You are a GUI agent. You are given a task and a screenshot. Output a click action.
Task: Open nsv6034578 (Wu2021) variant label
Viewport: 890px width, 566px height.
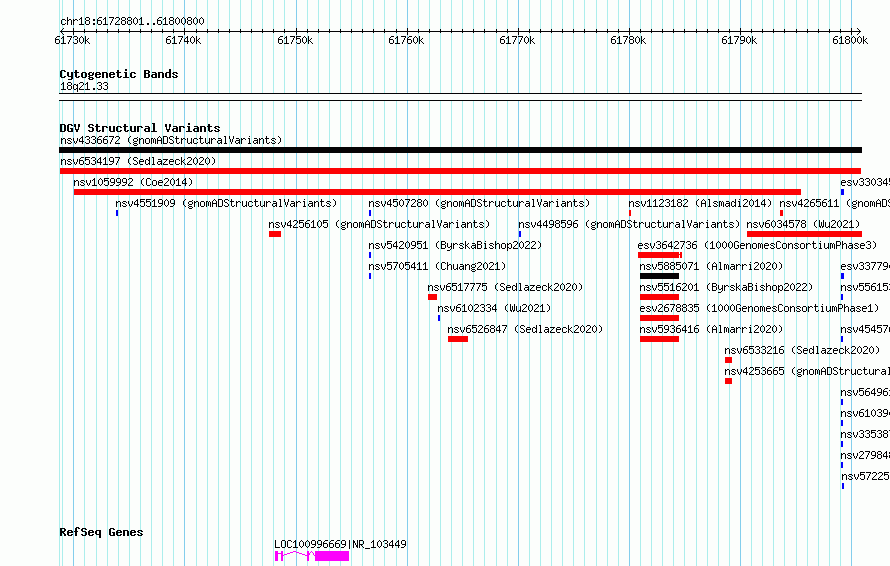[x=803, y=224]
